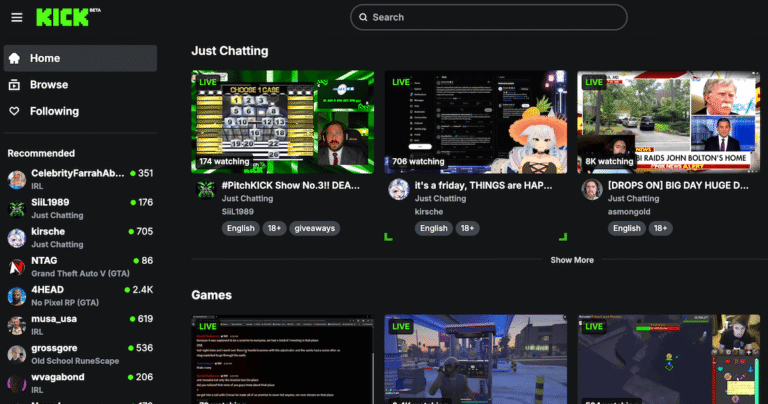Viewport: 768px width, 404px height.
Task: Click the Just Chatting section heading
Action: [x=230, y=51]
